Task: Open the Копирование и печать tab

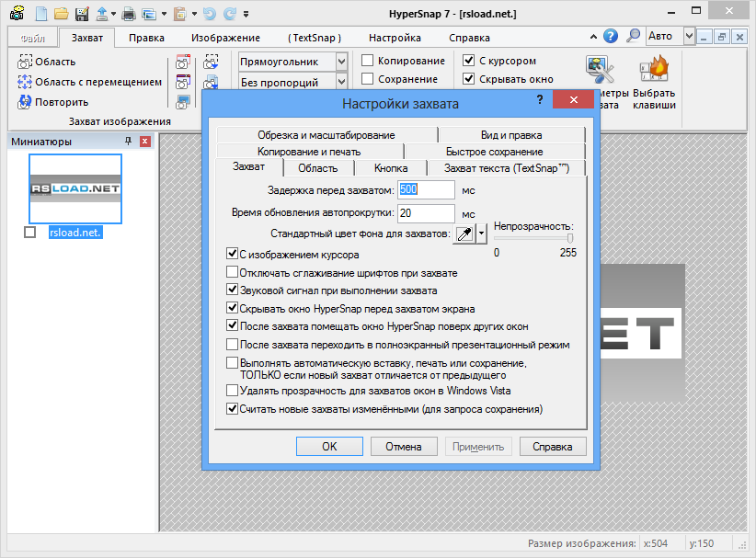Action: click(309, 152)
